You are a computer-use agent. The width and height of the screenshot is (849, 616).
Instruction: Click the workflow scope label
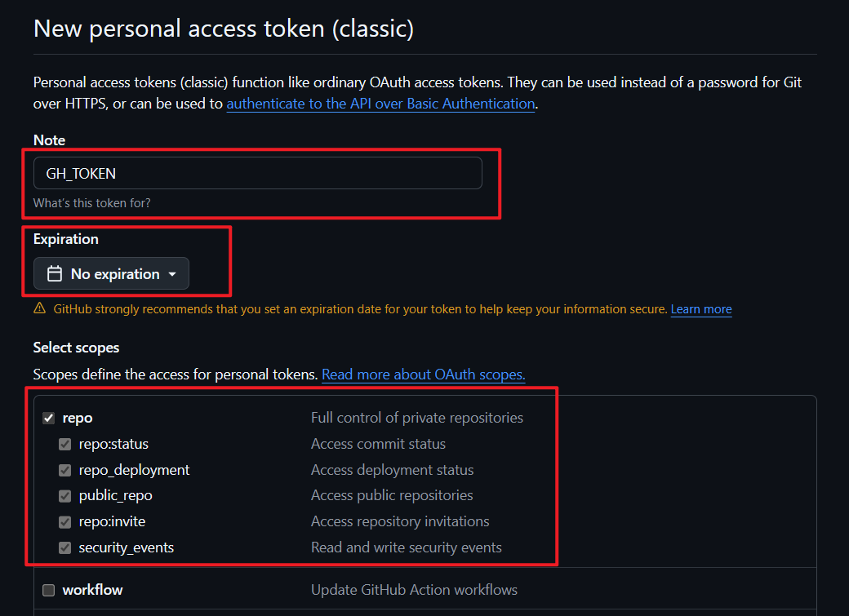[x=92, y=590]
